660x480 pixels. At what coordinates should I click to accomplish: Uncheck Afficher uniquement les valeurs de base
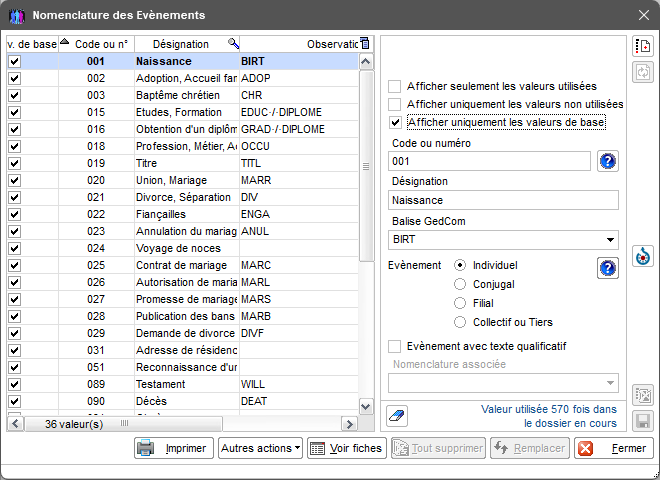tap(395, 122)
